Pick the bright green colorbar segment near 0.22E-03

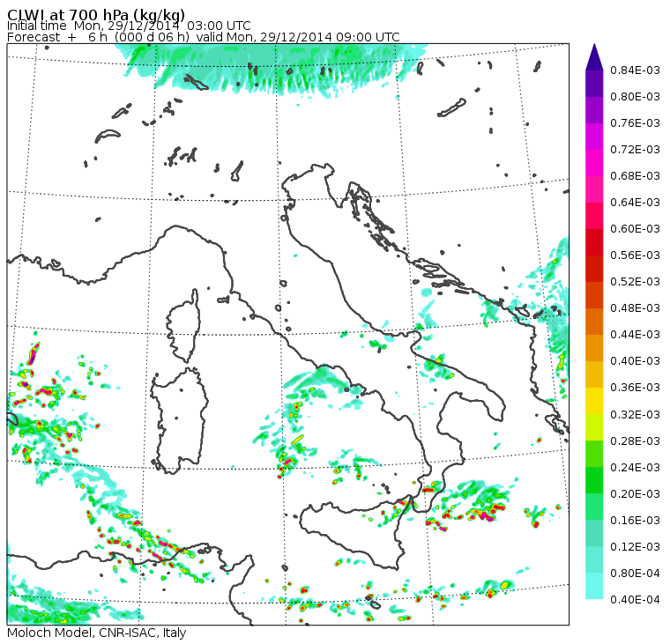[x=594, y=480]
